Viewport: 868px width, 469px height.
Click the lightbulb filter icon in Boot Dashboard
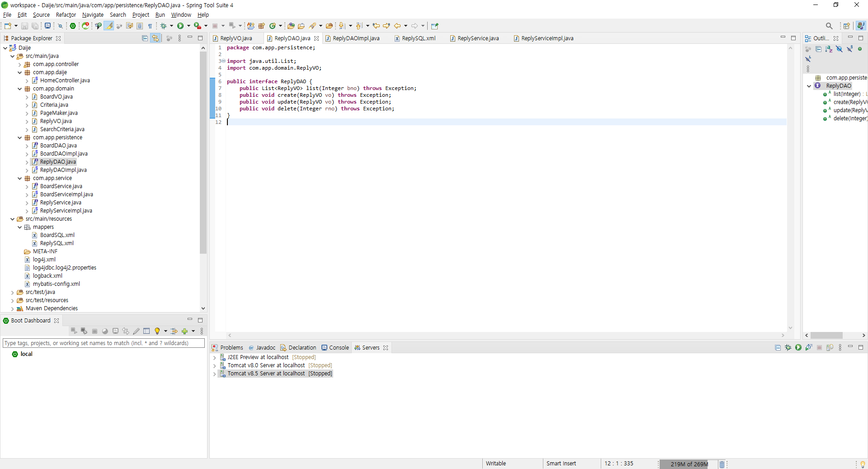click(157, 331)
